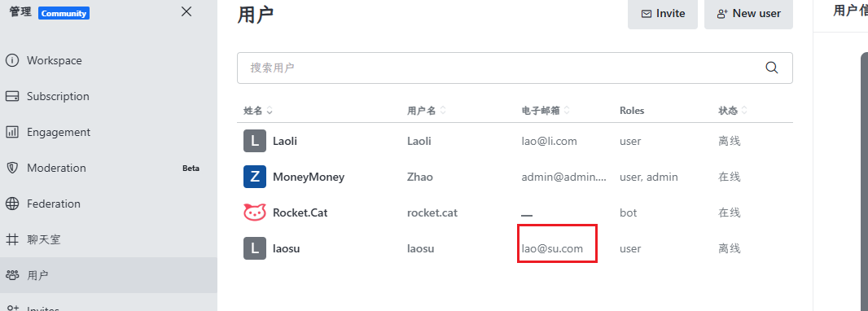Click the Moderation shield icon
Viewport: 868px width, 311px height.
[x=12, y=168]
